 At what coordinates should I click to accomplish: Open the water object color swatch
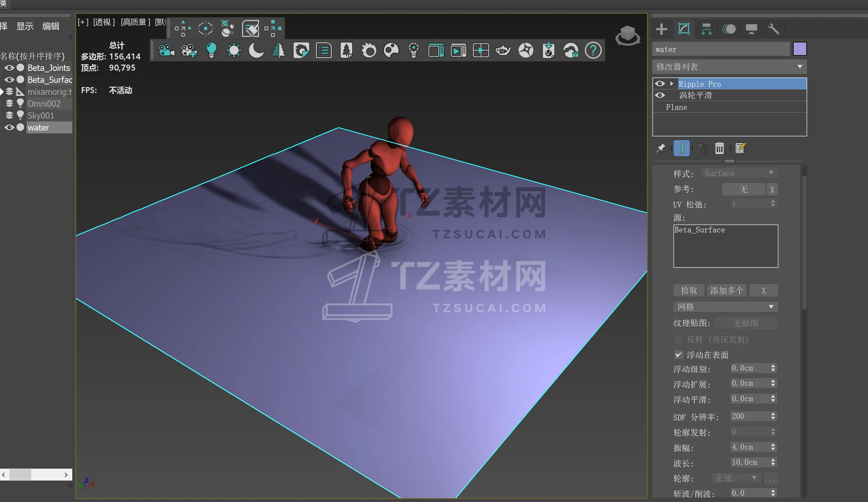(800, 49)
